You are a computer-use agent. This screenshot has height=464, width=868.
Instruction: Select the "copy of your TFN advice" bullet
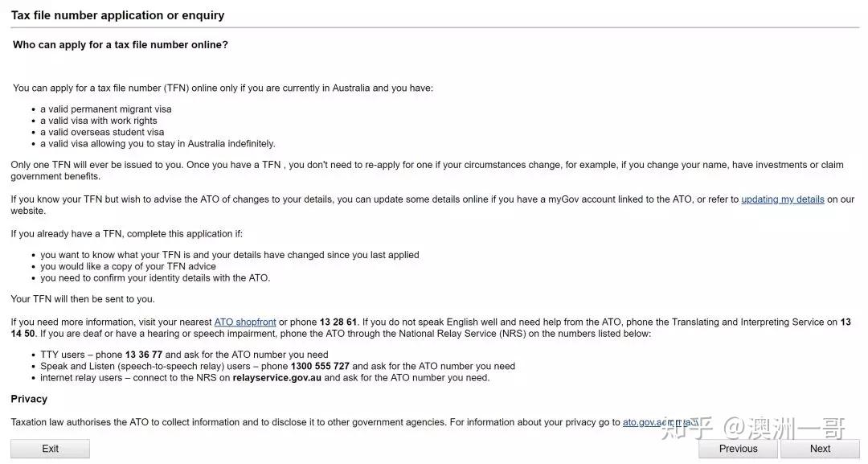[129, 266]
